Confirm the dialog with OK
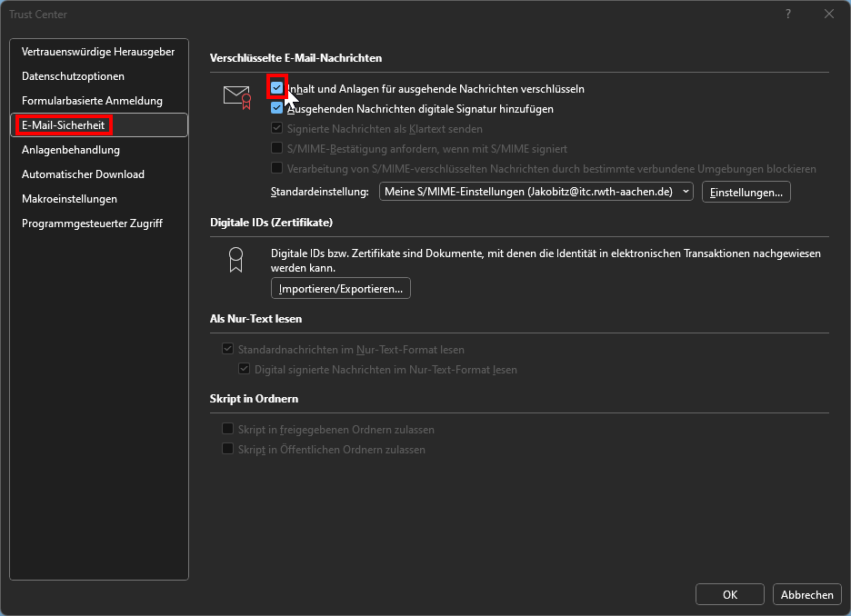 tap(729, 594)
